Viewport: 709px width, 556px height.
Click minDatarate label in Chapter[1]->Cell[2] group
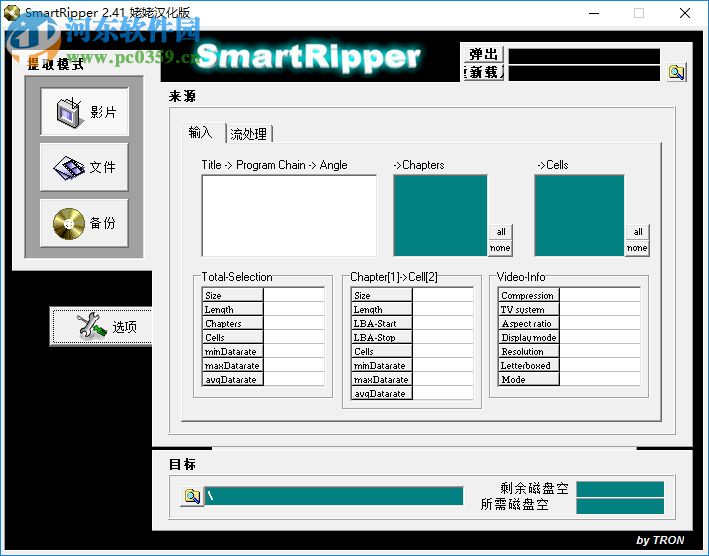(x=382, y=365)
